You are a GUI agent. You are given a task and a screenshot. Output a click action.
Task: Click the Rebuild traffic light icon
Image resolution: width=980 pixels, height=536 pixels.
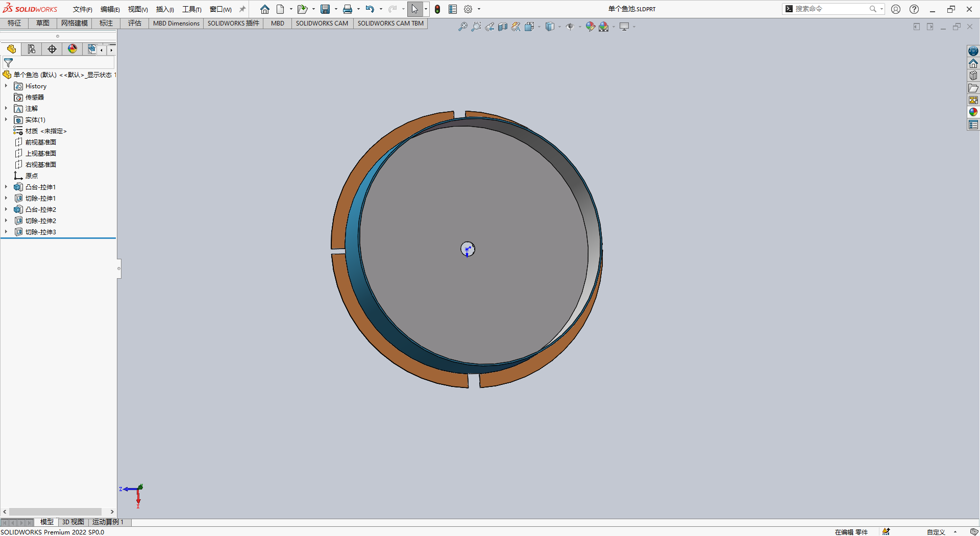(437, 9)
